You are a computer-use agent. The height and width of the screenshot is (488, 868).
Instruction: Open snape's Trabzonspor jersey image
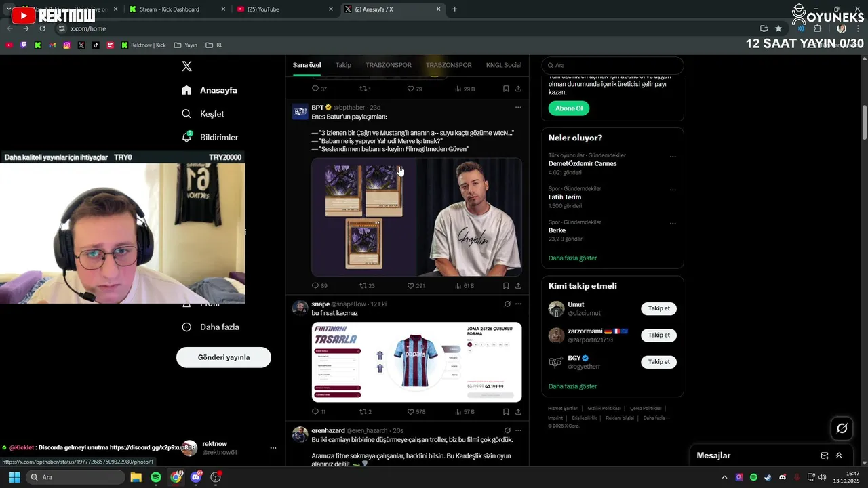[x=416, y=362]
